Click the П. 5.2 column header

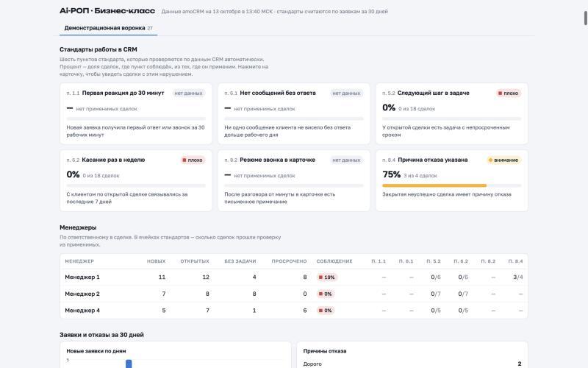pos(433,261)
